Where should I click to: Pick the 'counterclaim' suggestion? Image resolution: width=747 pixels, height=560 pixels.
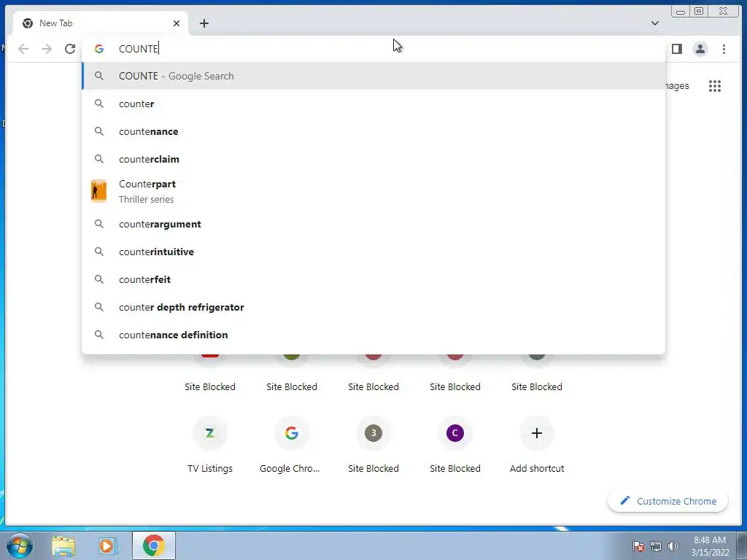373,159
